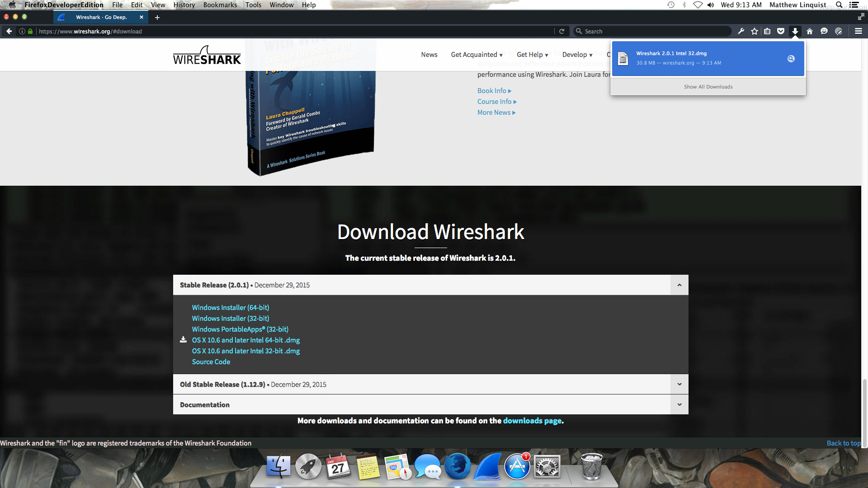Open the Tools menu
868x488 pixels.
253,5
